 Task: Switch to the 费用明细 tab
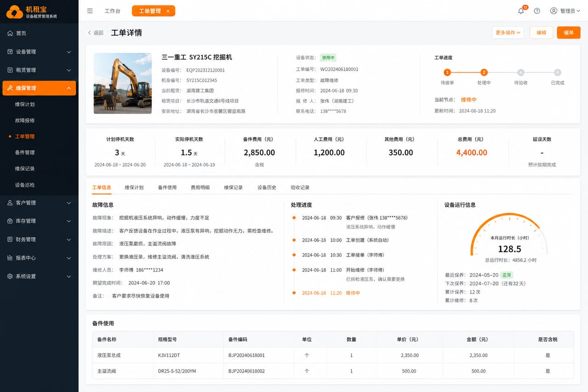click(200, 187)
